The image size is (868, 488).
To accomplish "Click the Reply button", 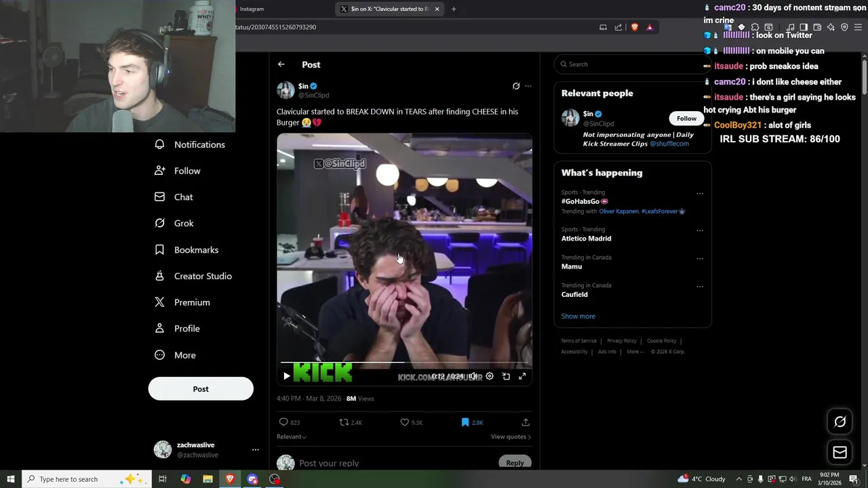I will (515, 463).
